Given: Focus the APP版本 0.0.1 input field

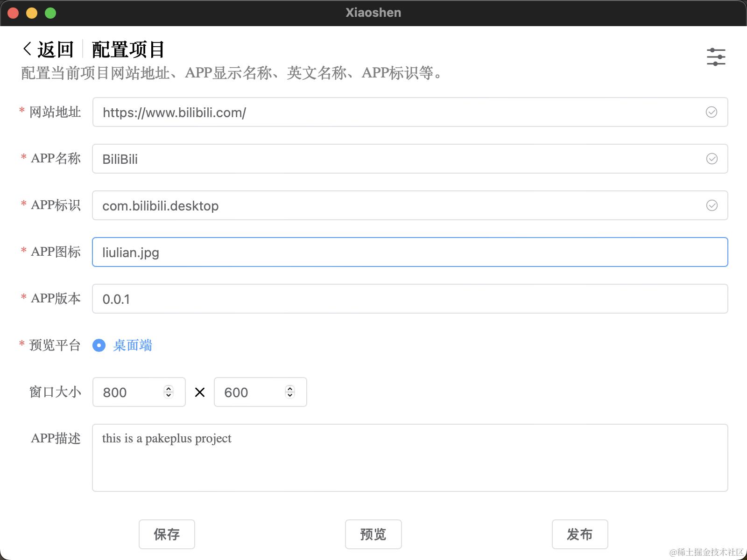Looking at the screenshot, I should 410,299.
